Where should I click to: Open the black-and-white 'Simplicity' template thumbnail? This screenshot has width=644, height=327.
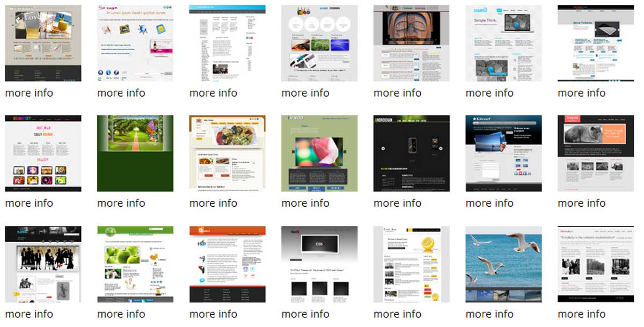(596, 264)
